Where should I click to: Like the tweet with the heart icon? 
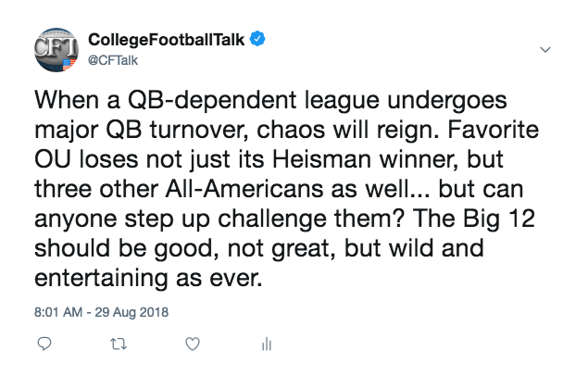pyautogui.click(x=193, y=344)
